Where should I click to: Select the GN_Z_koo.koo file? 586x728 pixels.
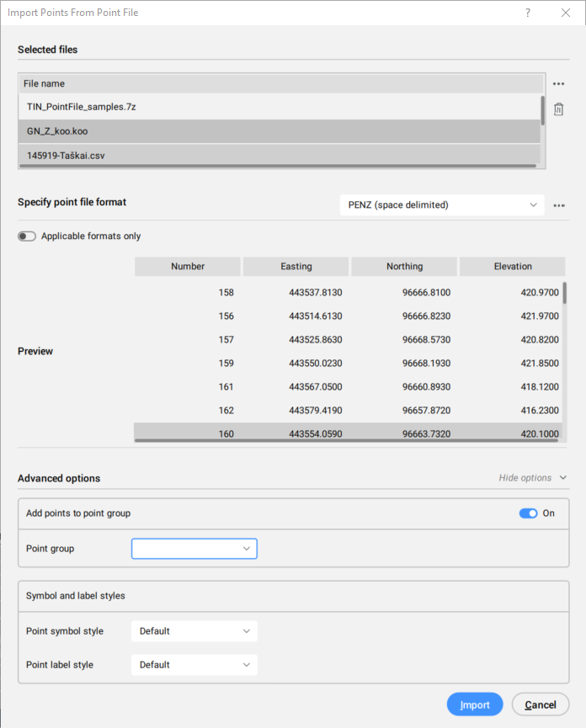(x=57, y=132)
